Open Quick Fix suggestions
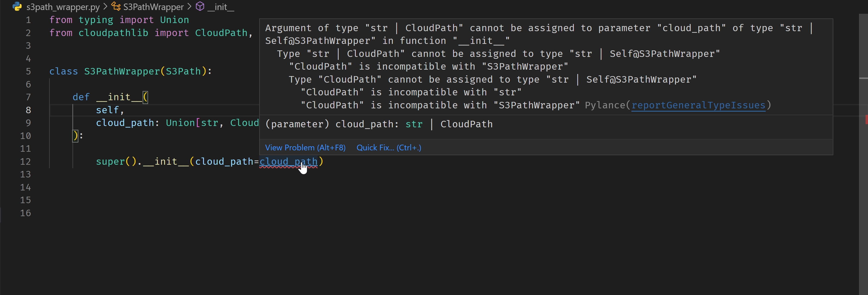This screenshot has height=295, width=868. coord(389,147)
